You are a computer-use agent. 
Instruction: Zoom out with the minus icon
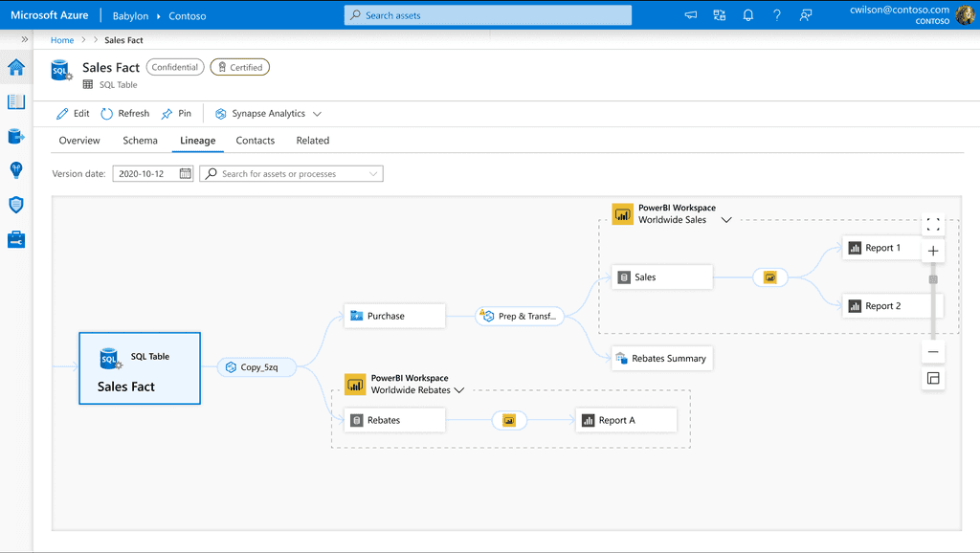coord(933,352)
